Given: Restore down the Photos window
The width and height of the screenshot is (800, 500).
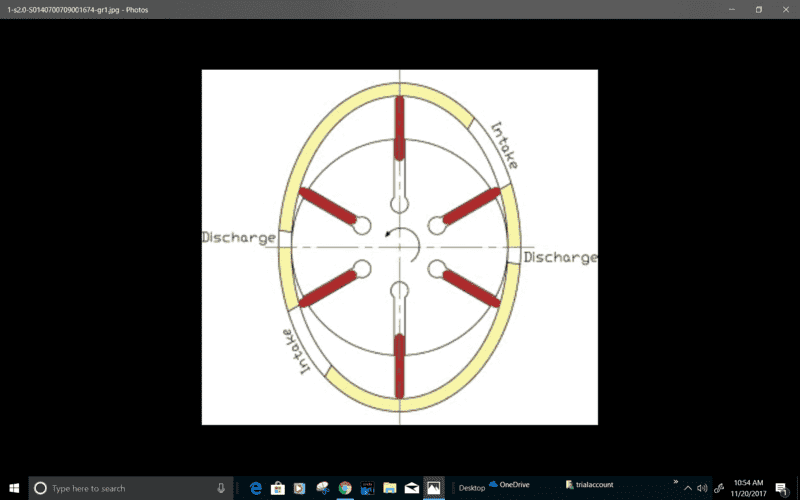Looking at the screenshot, I should [759, 9].
